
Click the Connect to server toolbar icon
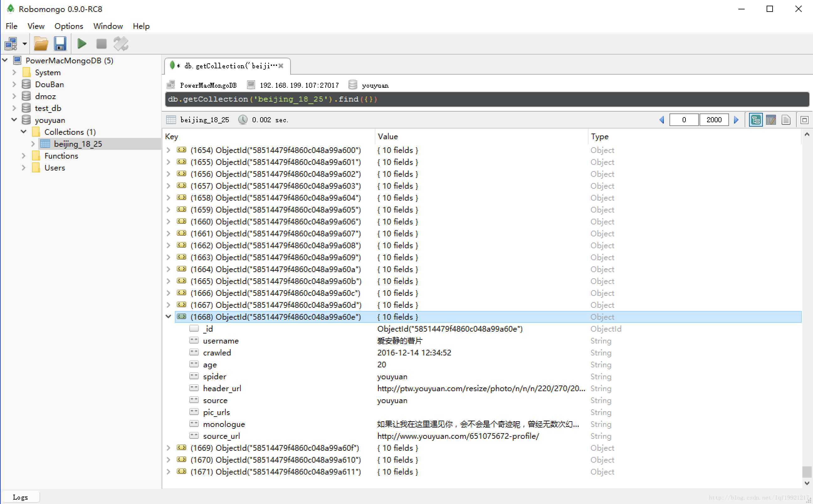click(11, 44)
